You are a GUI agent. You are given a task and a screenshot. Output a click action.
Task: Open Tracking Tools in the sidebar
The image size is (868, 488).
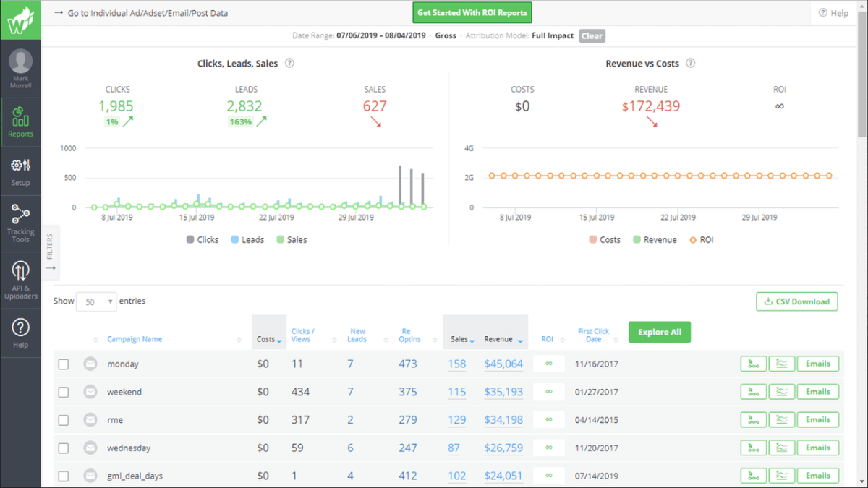coord(20,223)
